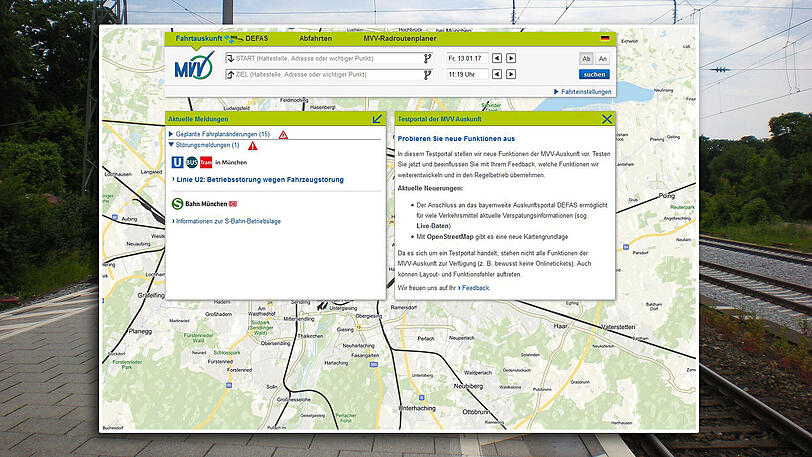Click the 'in München' label

[231, 163]
